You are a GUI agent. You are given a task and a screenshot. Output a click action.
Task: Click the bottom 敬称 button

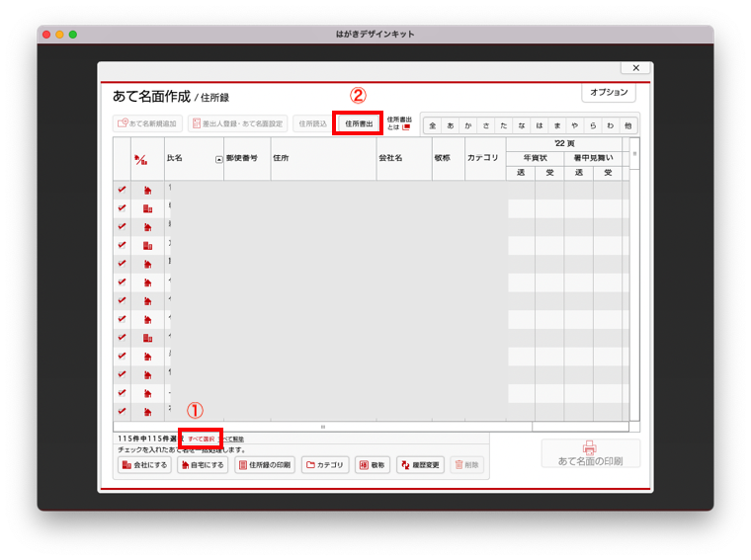[x=373, y=465]
